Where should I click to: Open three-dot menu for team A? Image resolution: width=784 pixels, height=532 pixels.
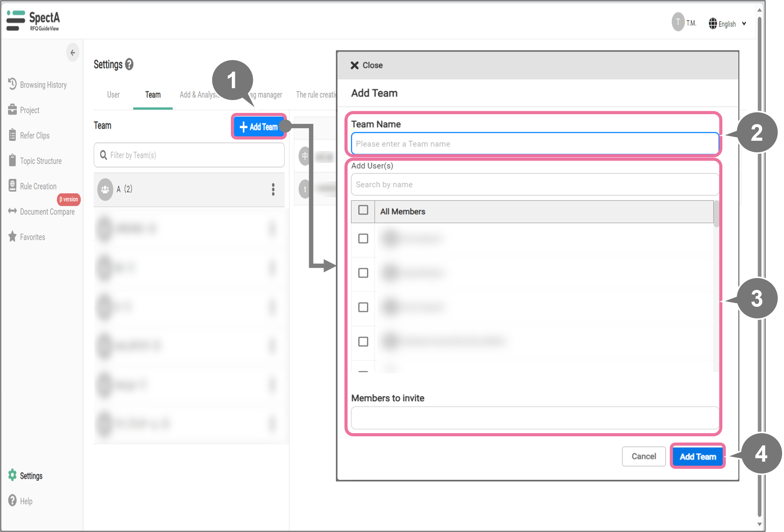tap(273, 189)
